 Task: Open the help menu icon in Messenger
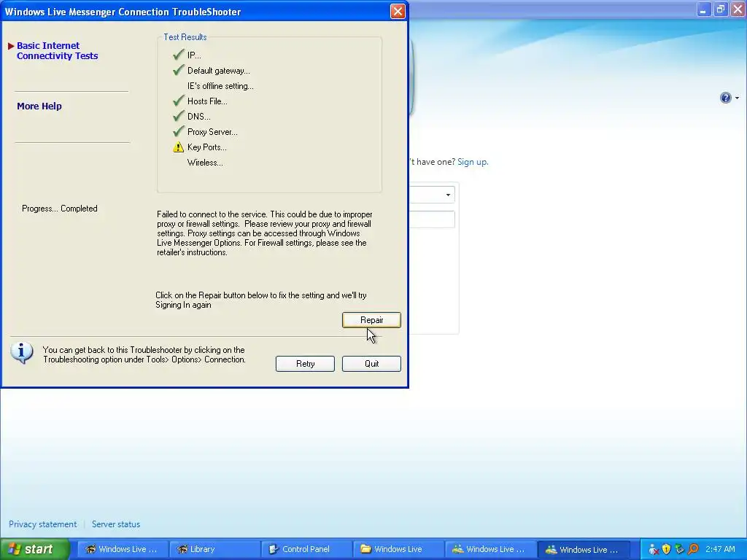(x=725, y=98)
